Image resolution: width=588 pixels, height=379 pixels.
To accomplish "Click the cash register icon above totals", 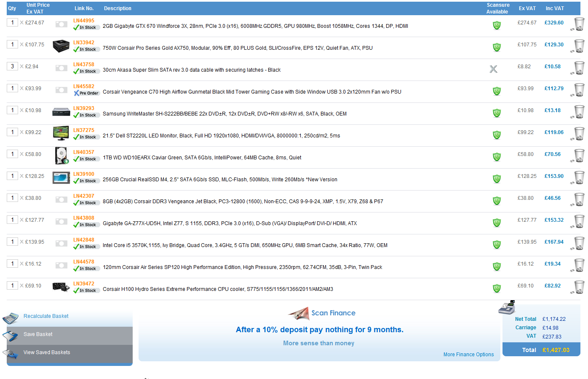I will click(x=507, y=308).
